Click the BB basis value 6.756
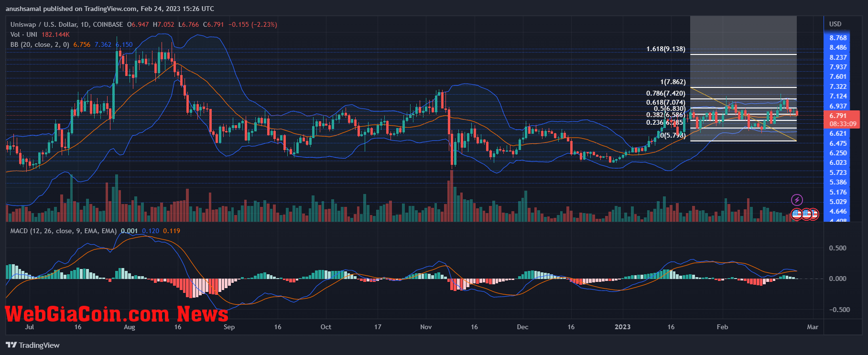Viewport: 868px width, 355px height. pos(82,44)
